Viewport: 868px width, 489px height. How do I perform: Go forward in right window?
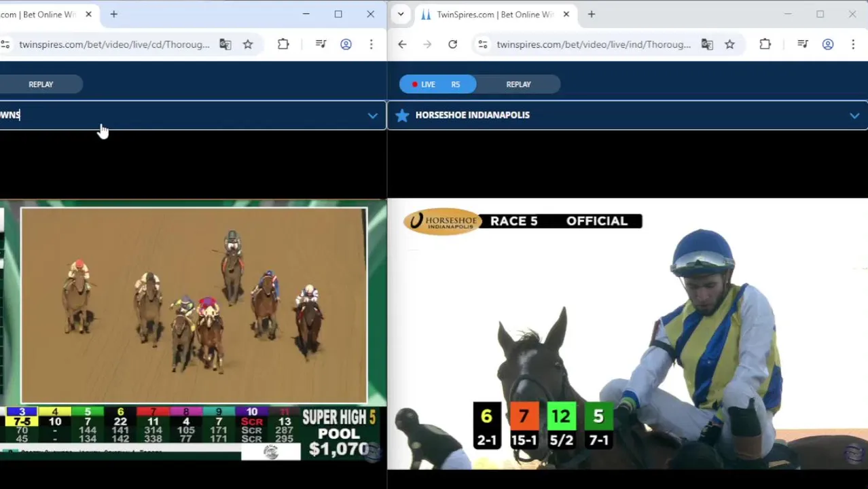click(427, 44)
